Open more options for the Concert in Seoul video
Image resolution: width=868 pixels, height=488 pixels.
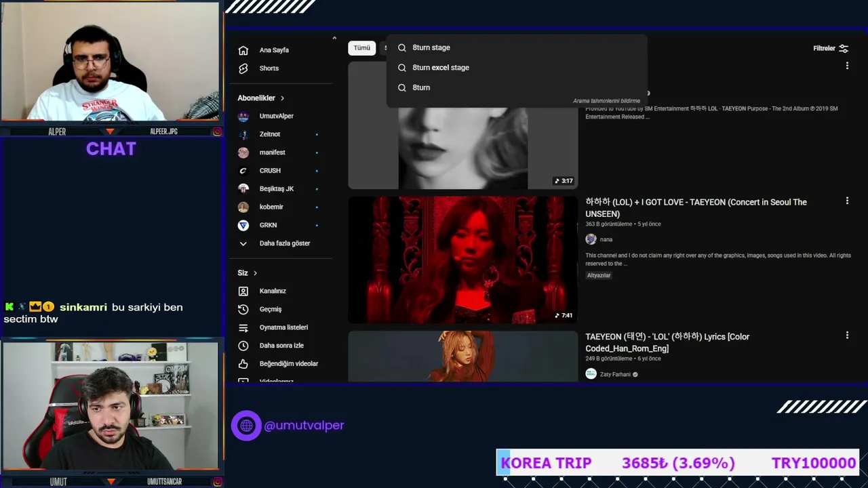(x=847, y=201)
